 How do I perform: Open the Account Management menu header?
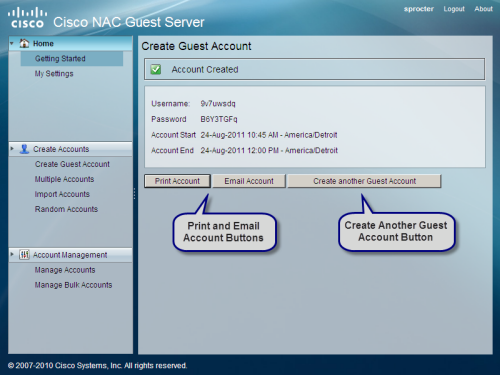(x=70, y=255)
